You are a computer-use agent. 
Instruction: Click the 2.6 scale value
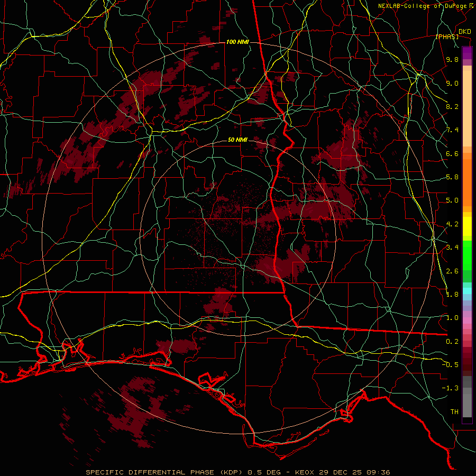[x=452, y=271]
